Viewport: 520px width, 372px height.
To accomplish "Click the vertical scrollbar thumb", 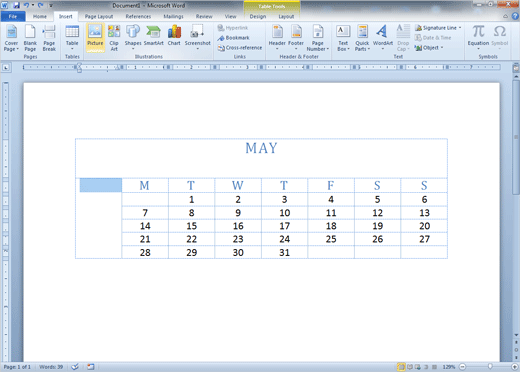I will (516, 137).
